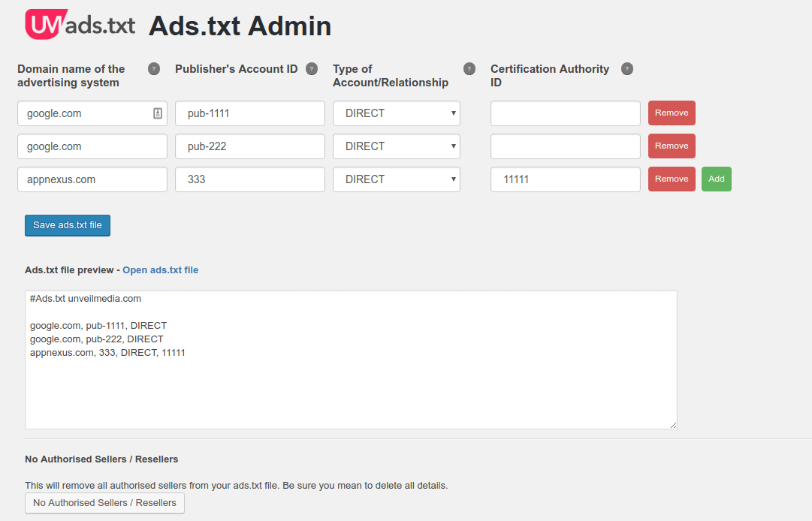
Task: Click the Certification Authority ID field with 11111
Action: (565, 179)
